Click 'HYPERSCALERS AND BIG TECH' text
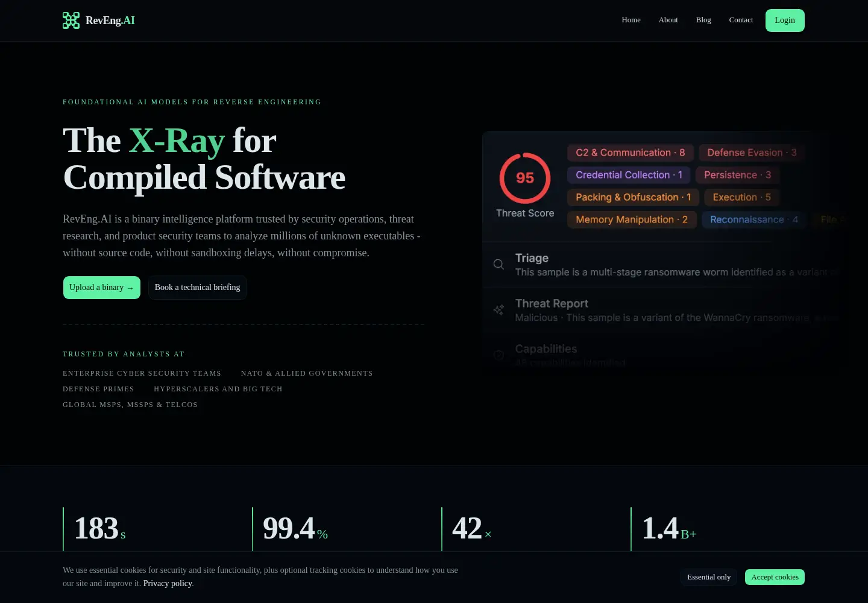The width and height of the screenshot is (868, 603). [218, 389]
